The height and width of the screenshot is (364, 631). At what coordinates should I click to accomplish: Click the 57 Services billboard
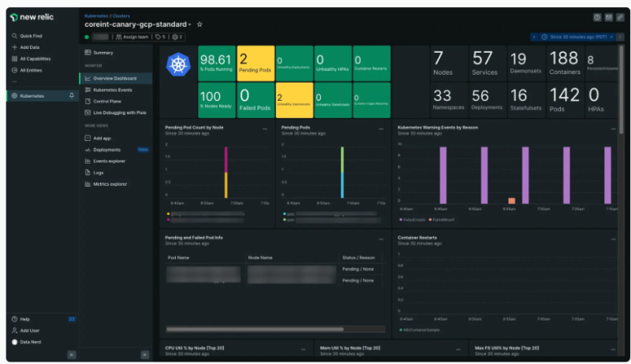[487, 64]
